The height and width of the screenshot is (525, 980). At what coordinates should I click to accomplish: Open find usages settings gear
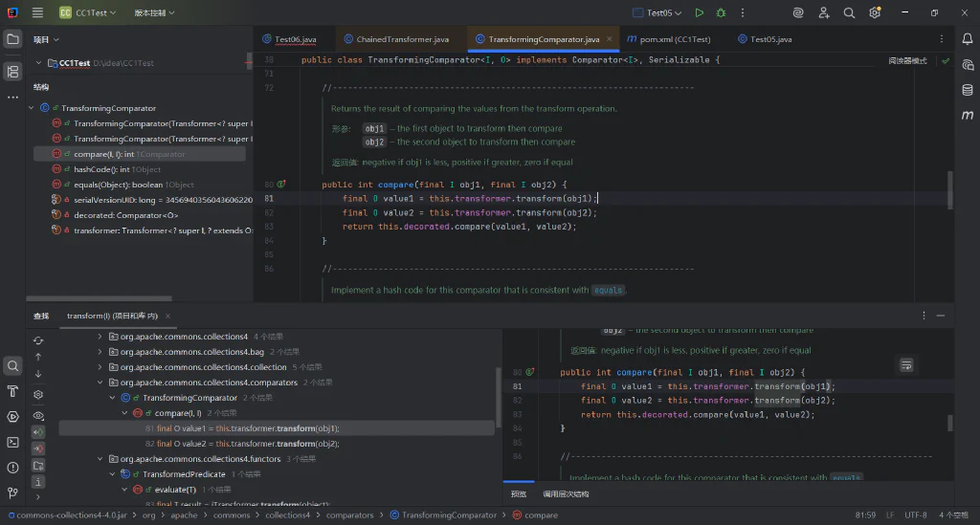pyautogui.click(x=38, y=395)
